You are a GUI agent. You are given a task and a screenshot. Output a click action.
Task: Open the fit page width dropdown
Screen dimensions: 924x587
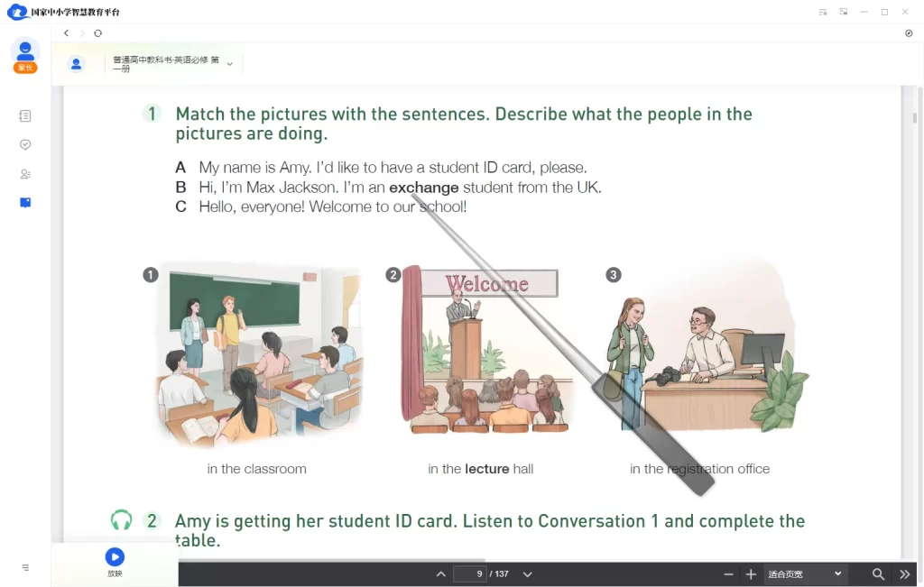[804, 574]
